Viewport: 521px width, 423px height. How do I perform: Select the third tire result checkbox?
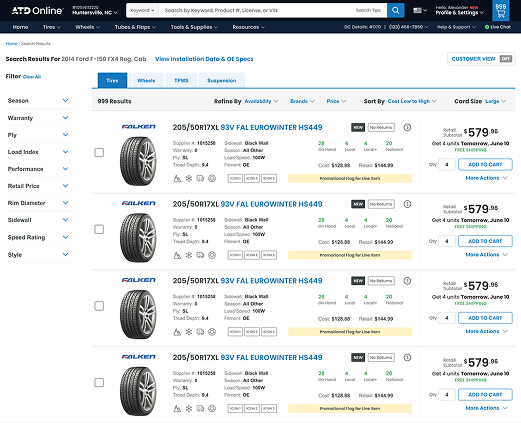click(99, 306)
